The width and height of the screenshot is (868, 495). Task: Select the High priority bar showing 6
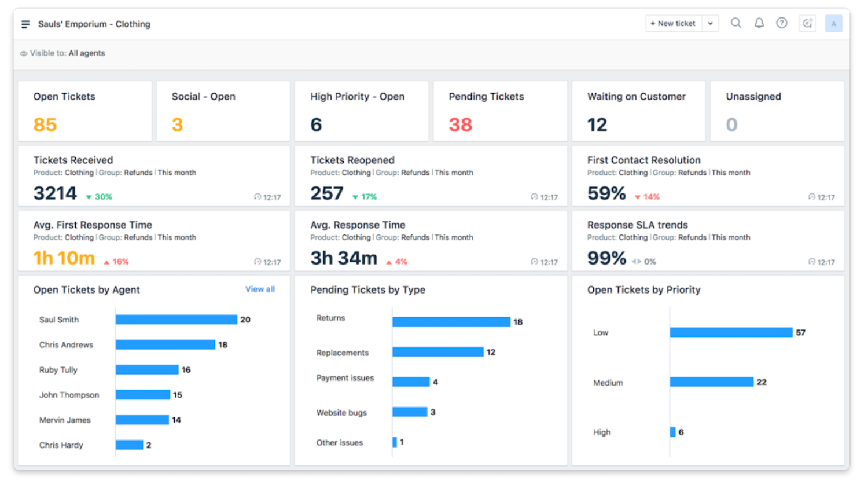673,432
